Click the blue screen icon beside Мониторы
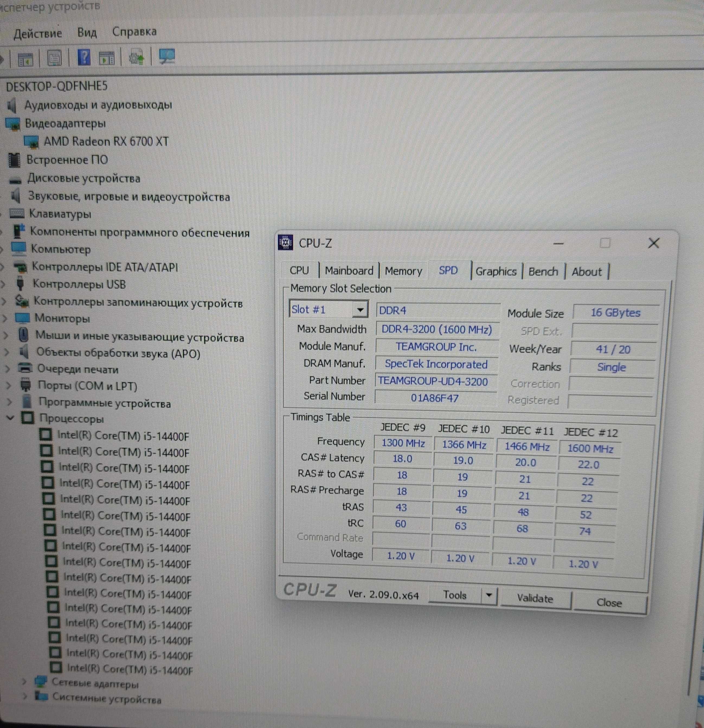The image size is (704, 728). click(22, 318)
